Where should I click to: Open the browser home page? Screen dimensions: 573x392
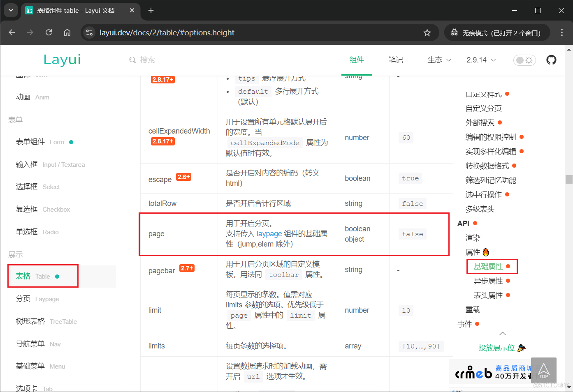pyautogui.click(x=67, y=32)
